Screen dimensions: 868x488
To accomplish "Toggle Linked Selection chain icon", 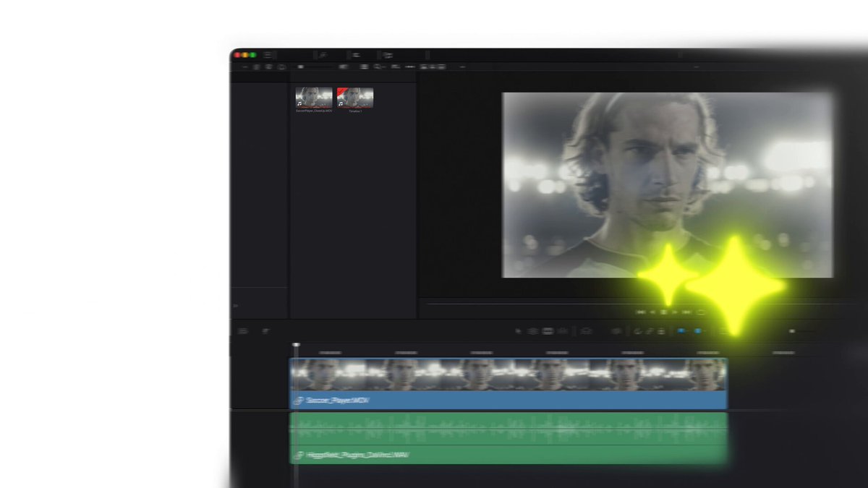I will click(650, 331).
